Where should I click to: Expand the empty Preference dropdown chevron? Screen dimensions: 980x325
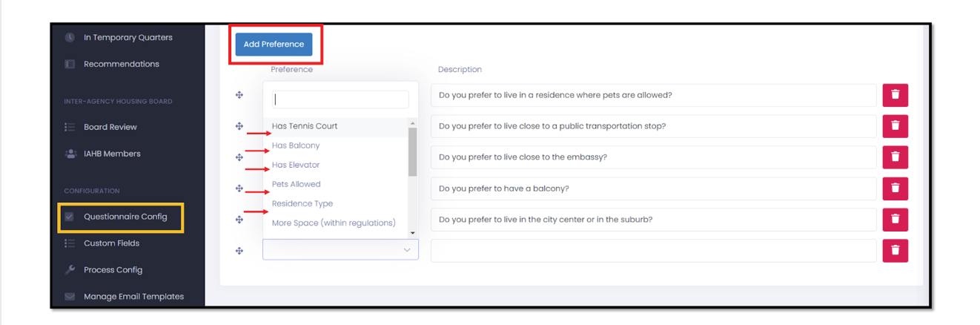click(406, 250)
